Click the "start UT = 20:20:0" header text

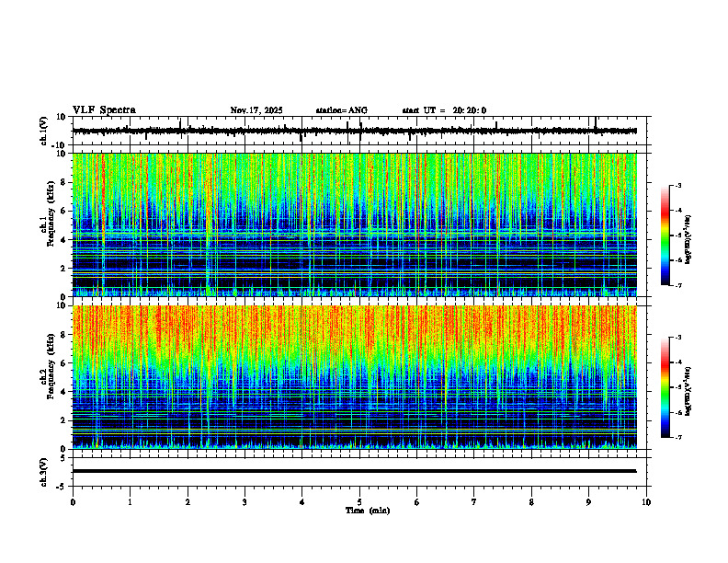[x=444, y=110]
